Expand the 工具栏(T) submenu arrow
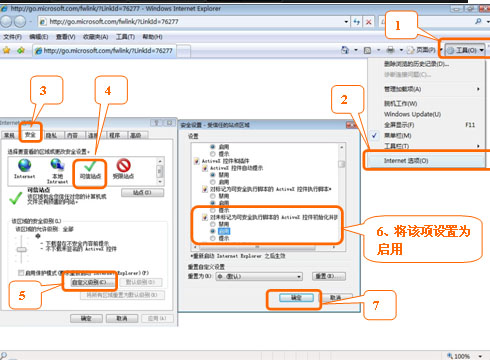 478,146
